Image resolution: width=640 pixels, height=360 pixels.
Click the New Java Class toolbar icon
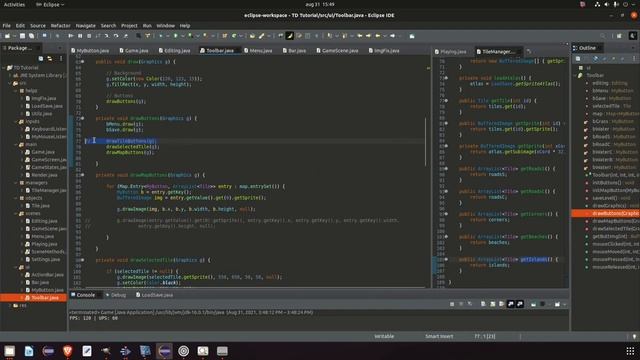(x=234, y=36)
